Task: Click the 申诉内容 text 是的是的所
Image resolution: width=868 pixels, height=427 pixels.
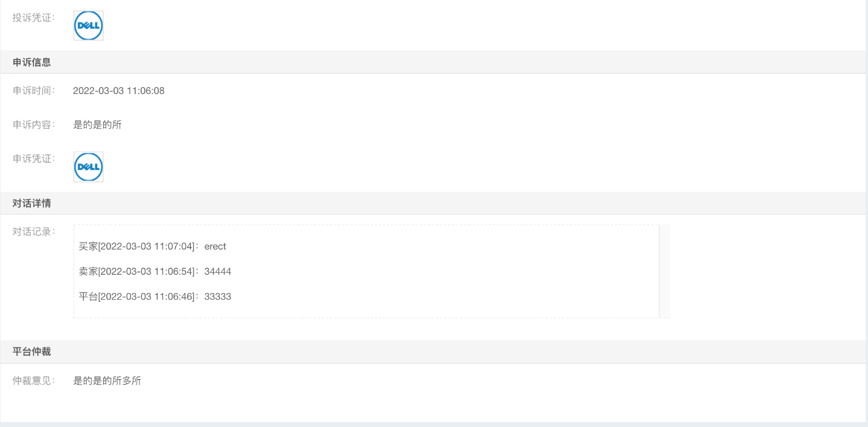Action: point(98,125)
